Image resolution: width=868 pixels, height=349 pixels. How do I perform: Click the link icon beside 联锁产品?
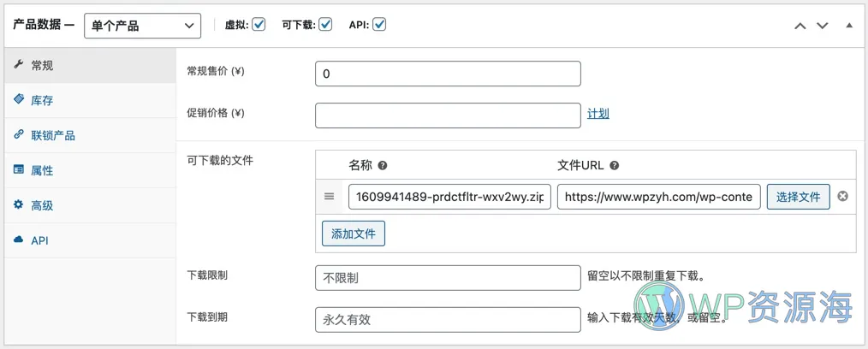point(18,134)
